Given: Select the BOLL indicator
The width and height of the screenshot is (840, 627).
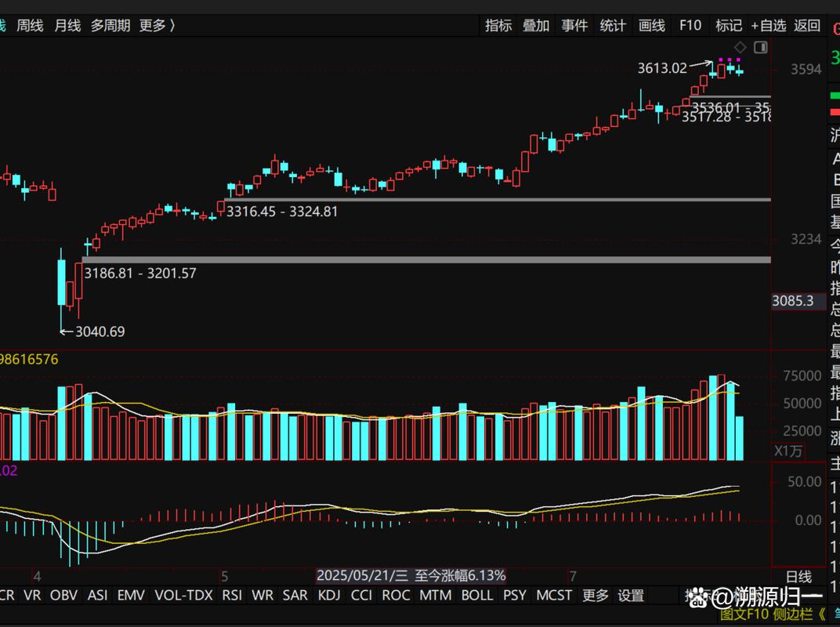Looking at the screenshot, I should click(x=476, y=595).
